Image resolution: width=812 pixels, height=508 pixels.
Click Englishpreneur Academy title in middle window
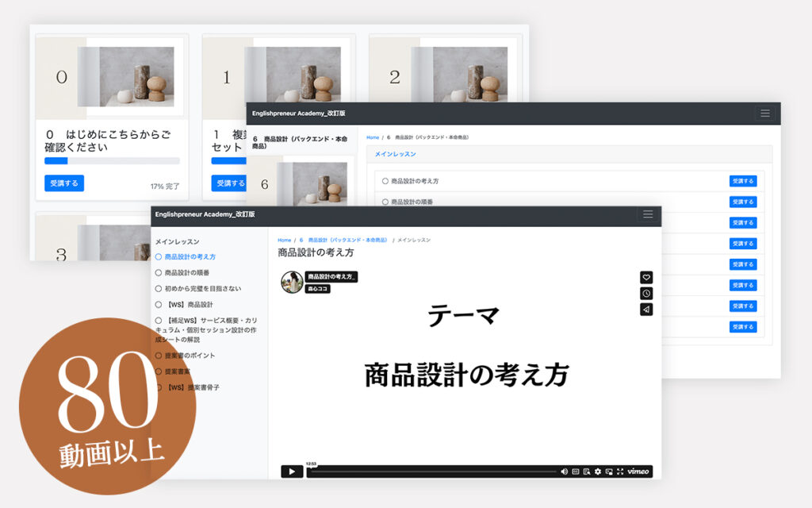point(299,113)
